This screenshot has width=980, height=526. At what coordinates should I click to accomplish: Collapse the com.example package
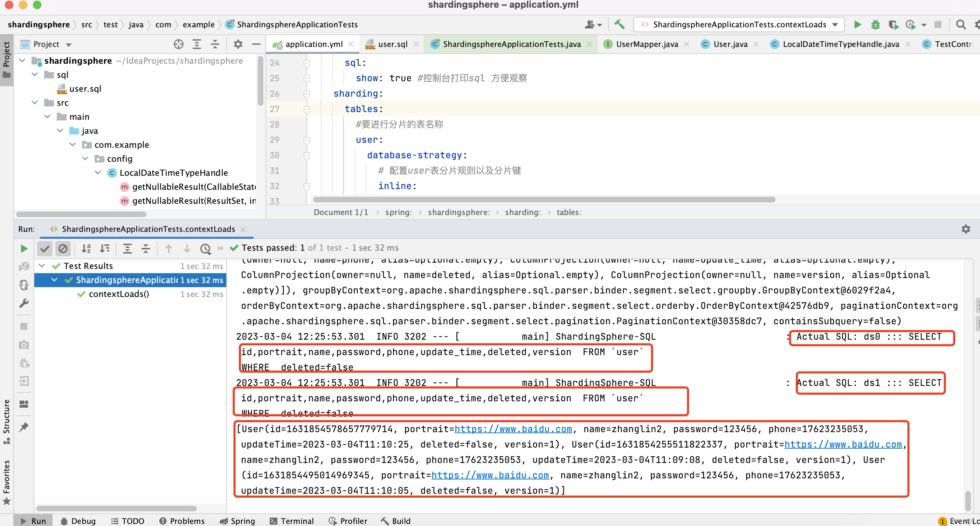pos(73,145)
